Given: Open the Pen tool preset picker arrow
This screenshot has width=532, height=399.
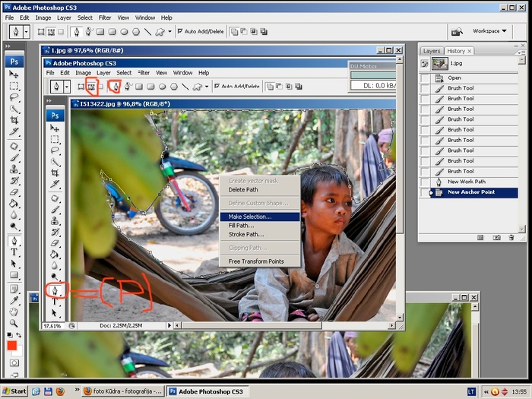Looking at the screenshot, I should pyautogui.click(x=27, y=32).
